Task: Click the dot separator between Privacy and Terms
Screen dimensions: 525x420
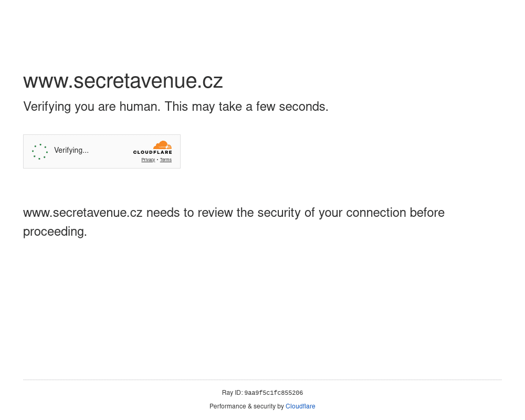Action: pyautogui.click(x=157, y=160)
